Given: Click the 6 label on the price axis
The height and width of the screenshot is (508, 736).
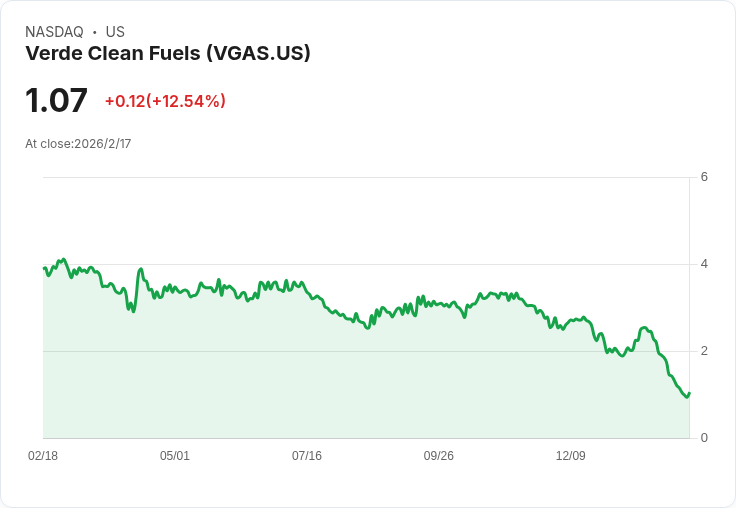Looking at the screenshot, I should pyautogui.click(x=704, y=177).
